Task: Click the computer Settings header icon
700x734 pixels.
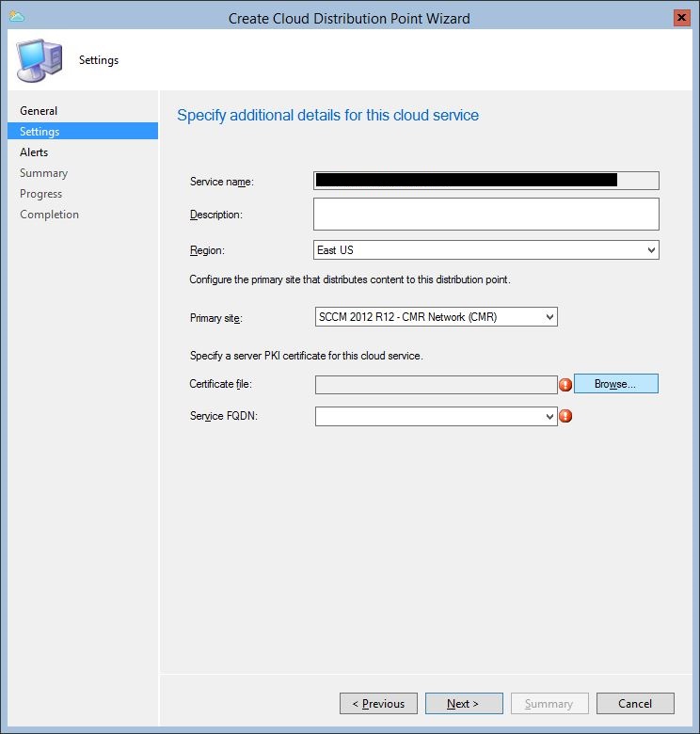Action: [40, 60]
